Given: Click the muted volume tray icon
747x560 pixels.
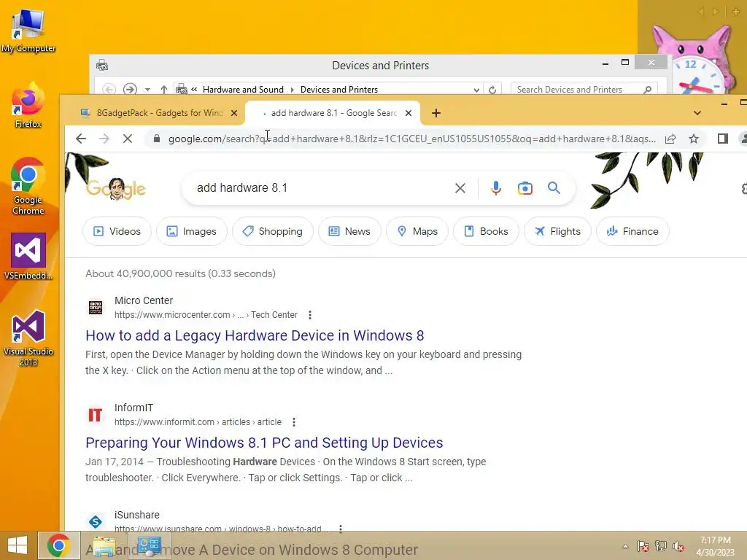Looking at the screenshot, I should tap(678, 546).
